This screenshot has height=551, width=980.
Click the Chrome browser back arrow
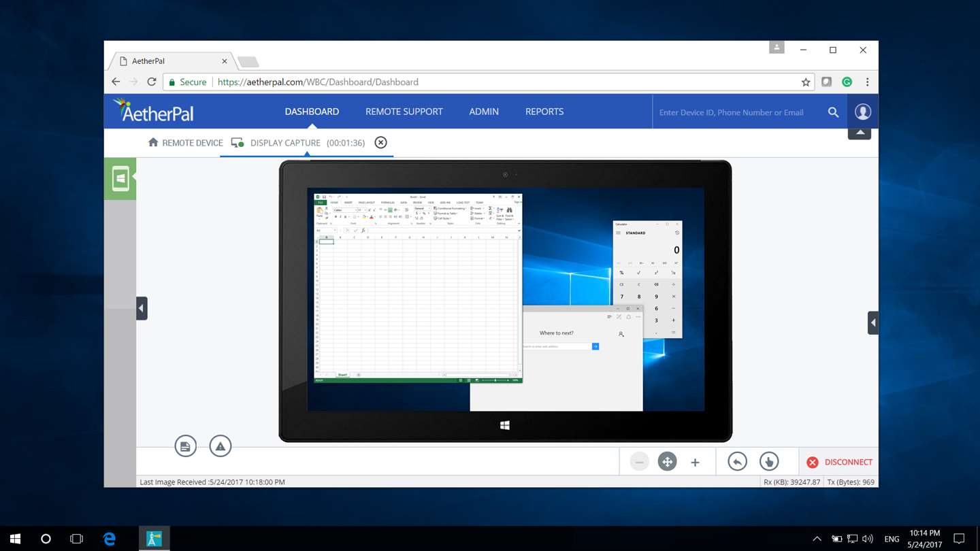[116, 82]
